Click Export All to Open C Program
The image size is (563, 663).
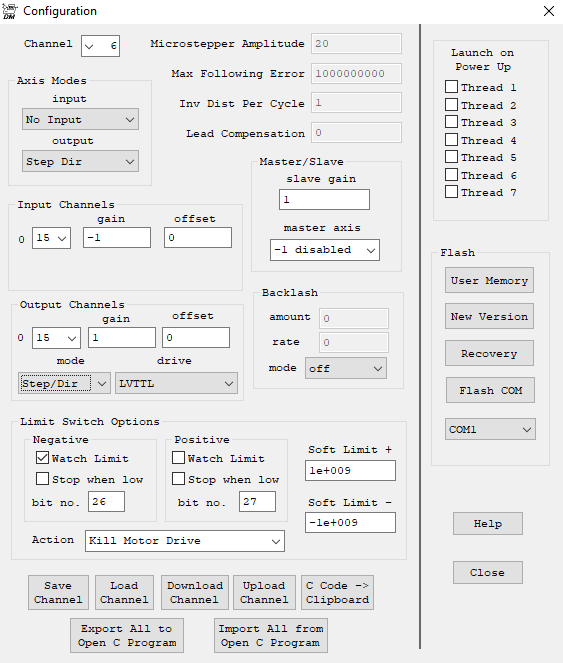(127, 636)
